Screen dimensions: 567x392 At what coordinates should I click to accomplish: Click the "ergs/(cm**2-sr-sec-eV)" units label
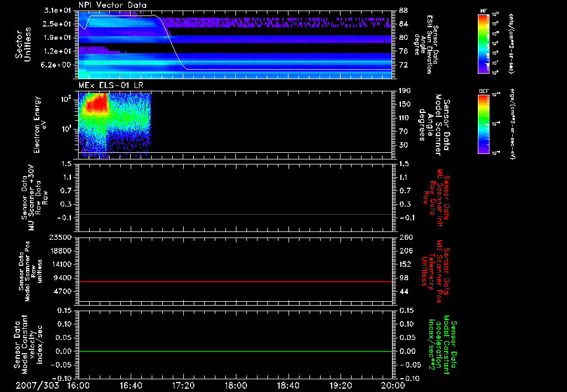[512, 123]
